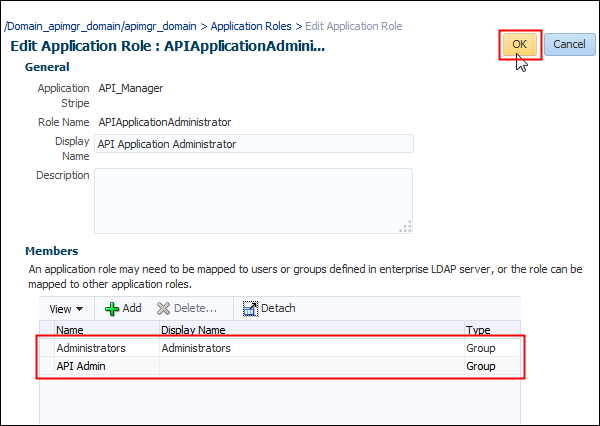Click the Edit Application Role breadcrumb text
Screen dimensions: 600x426
tap(354, 26)
